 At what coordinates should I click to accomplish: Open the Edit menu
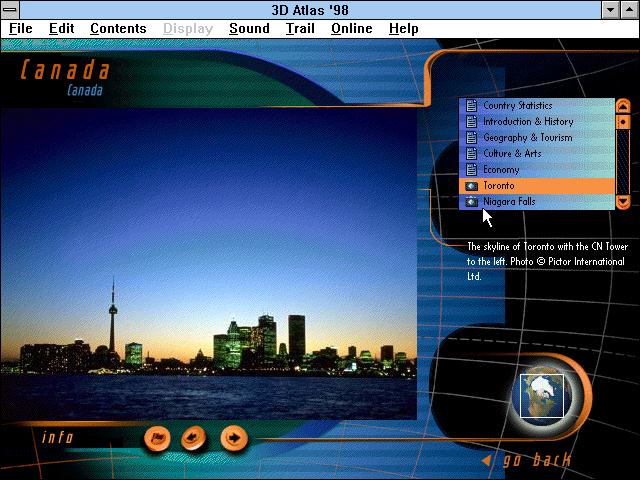point(61,29)
